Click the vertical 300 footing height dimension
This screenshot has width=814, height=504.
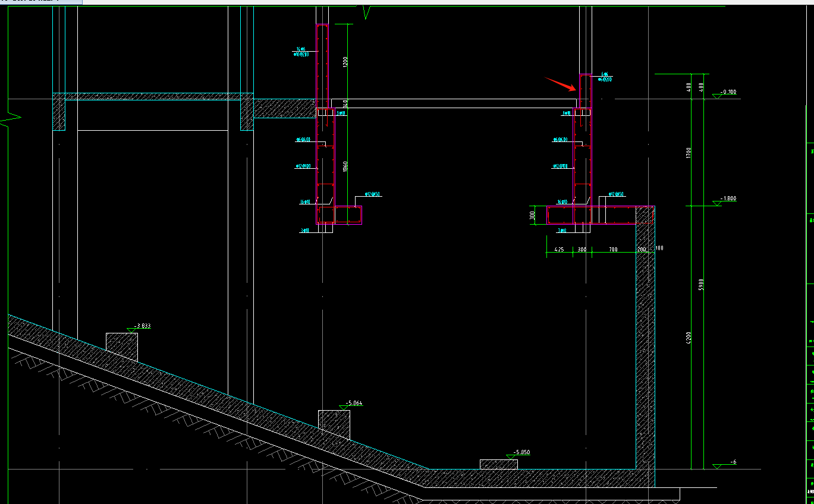point(533,215)
